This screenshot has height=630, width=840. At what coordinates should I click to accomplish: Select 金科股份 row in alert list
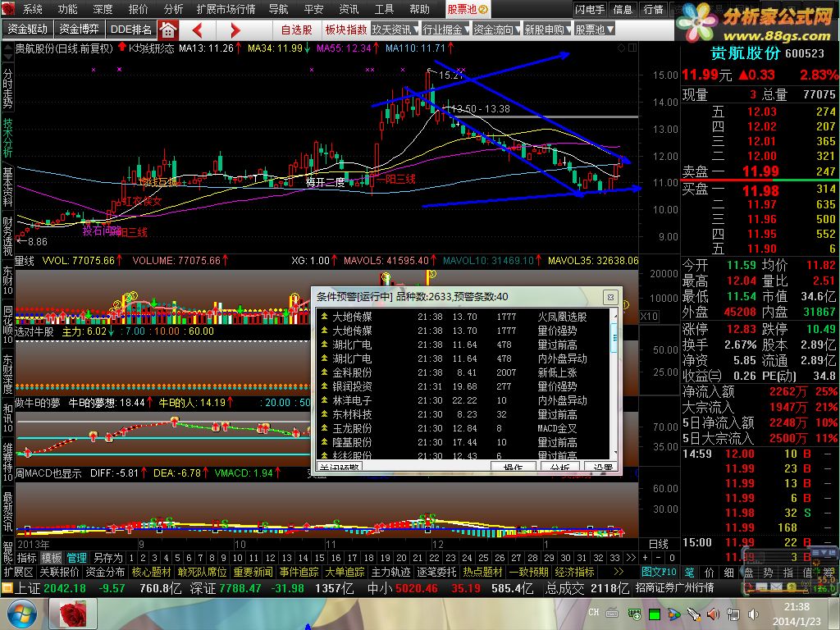pos(463,372)
